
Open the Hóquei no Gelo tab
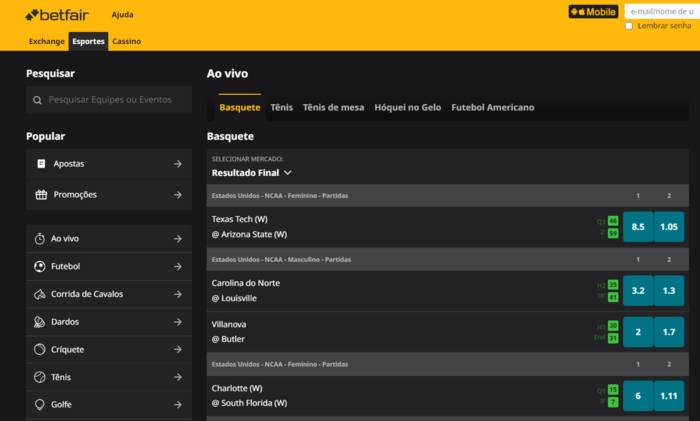408,107
